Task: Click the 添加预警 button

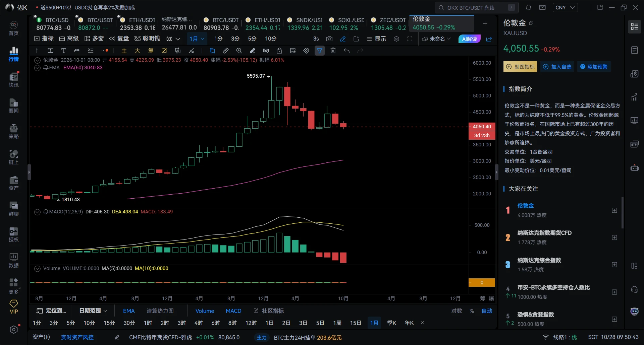Action: (594, 67)
